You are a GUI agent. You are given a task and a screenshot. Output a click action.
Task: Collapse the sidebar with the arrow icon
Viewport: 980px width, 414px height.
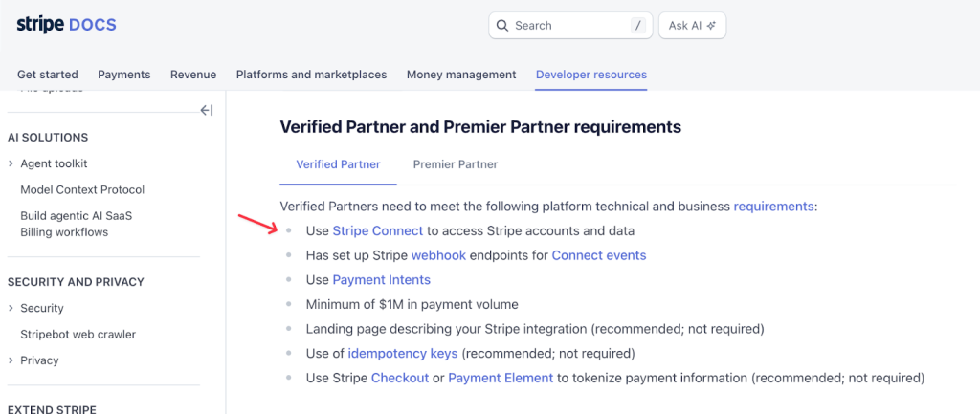(x=206, y=110)
